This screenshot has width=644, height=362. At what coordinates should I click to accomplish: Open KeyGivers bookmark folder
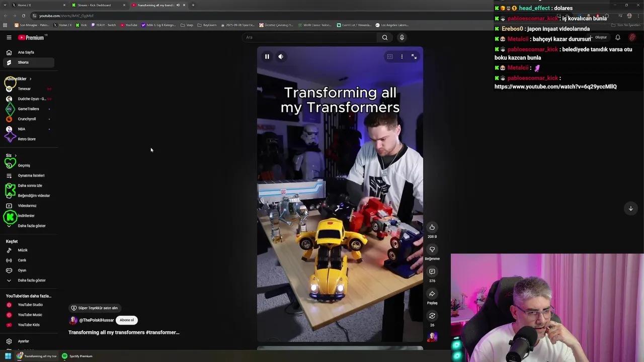pos(207,25)
